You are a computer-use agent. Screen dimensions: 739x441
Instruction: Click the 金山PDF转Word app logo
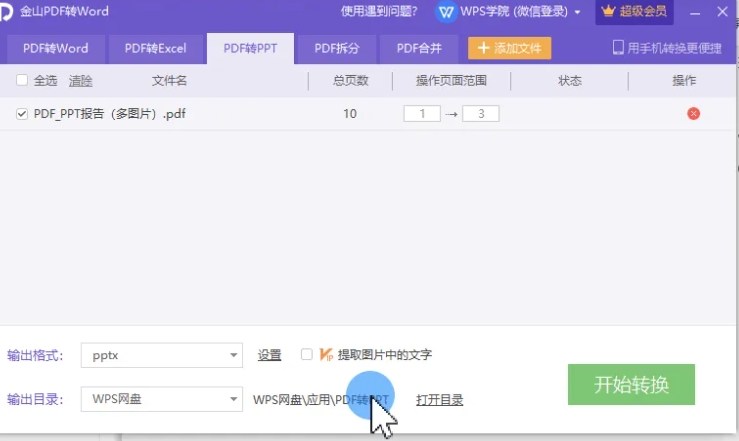tap(9, 11)
